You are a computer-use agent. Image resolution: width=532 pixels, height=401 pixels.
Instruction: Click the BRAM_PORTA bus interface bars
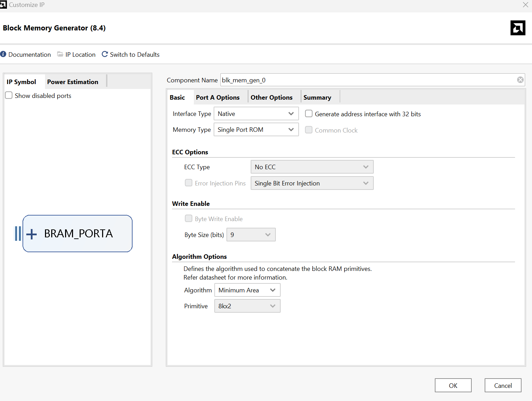(18, 234)
